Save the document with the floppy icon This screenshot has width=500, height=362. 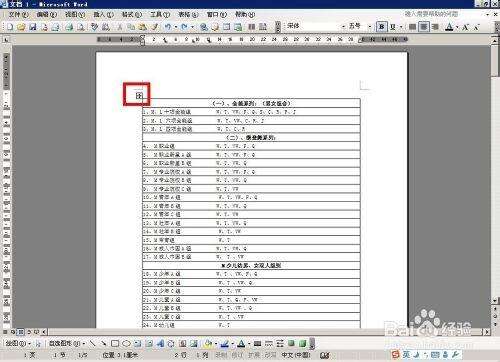tap(33, 27)
